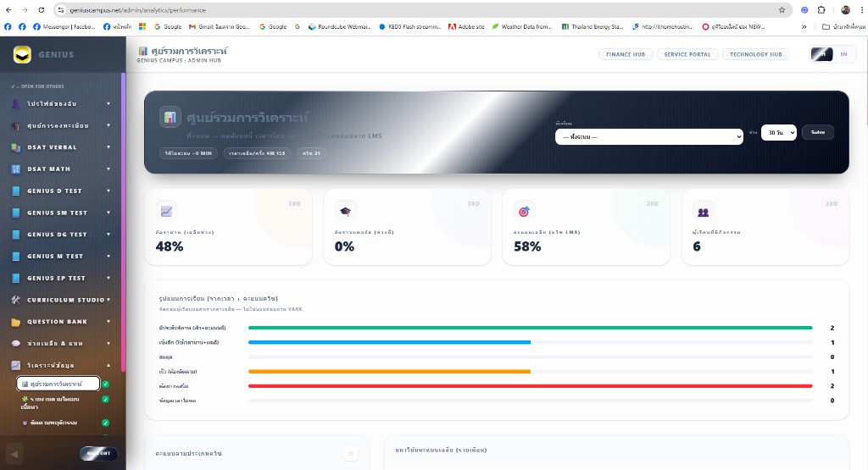Open the browser extensions puzzle icon

821,10
